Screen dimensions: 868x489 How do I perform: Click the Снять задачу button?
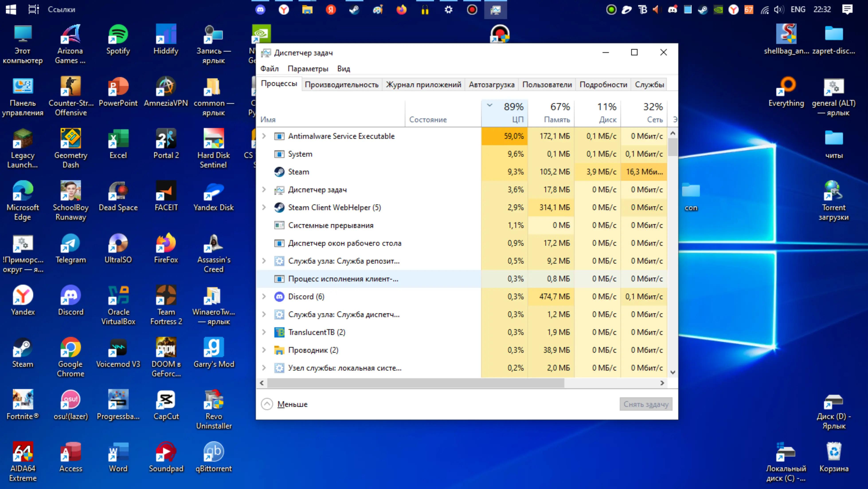[646, 404]
